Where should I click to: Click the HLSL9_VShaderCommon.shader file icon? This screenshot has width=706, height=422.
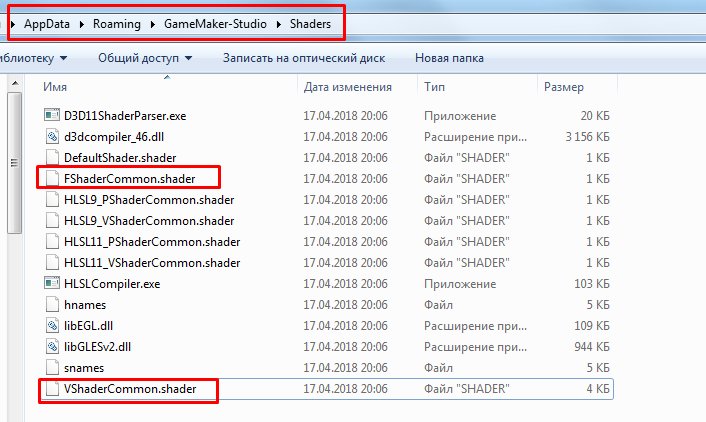(x=52, y=220)
